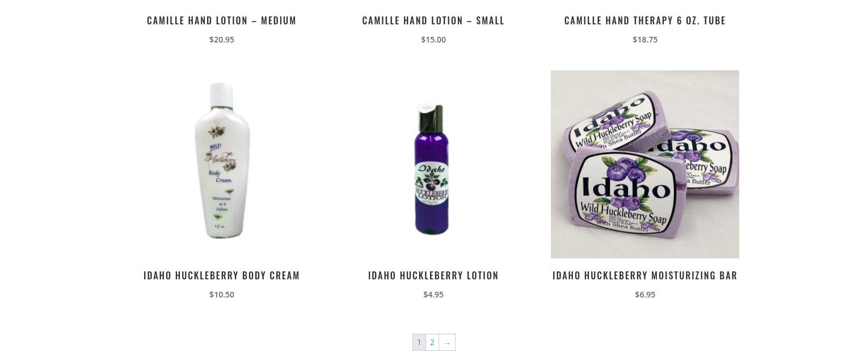Open Camille Hand Therapy 6 oz. Tube
868x353 pixels.
645,20
